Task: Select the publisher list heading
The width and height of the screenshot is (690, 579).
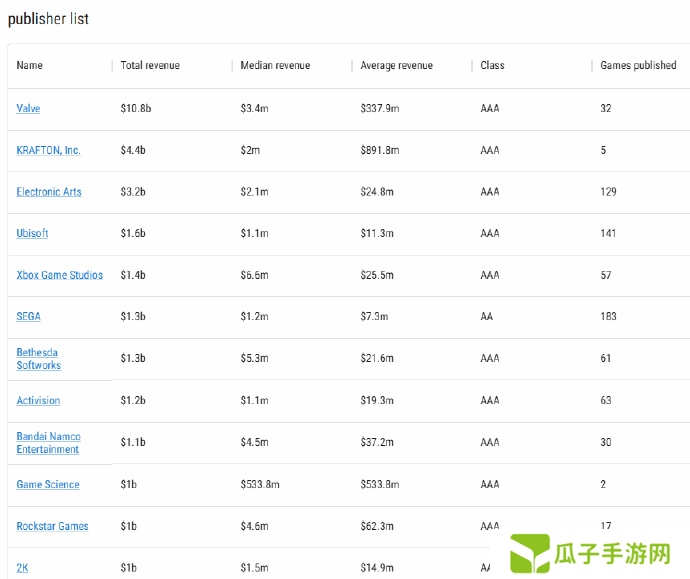Action: tap(48, 19)
